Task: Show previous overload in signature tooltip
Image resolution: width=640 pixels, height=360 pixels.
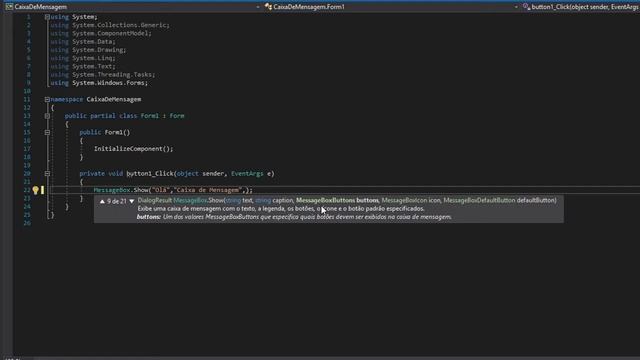Action: (102, 201)
